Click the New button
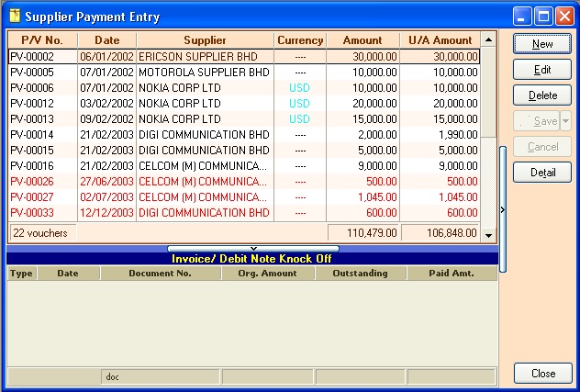 click(541, 44)
